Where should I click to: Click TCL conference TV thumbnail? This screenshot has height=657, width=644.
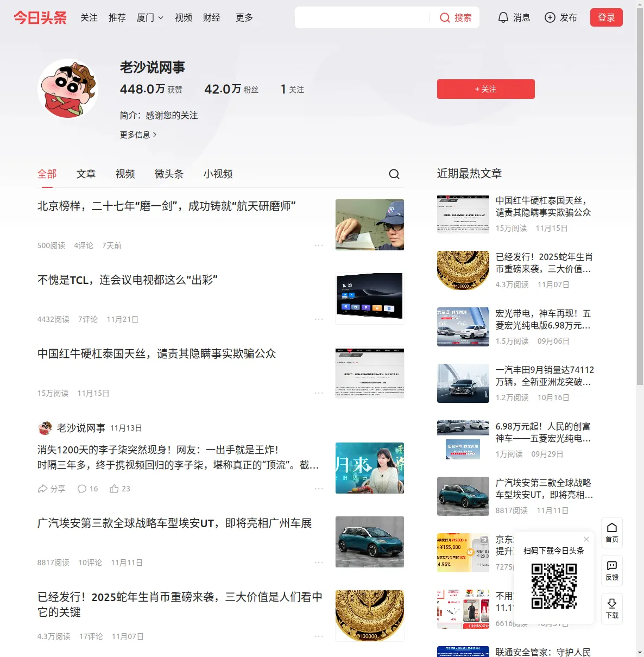pyautogui.click(x=370, y=299)
